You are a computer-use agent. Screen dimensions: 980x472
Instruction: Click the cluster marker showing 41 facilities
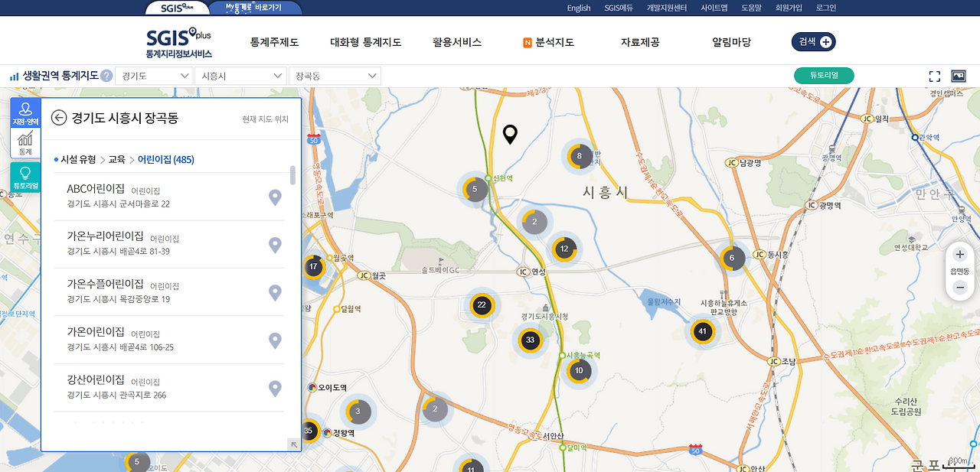(703, 331)
